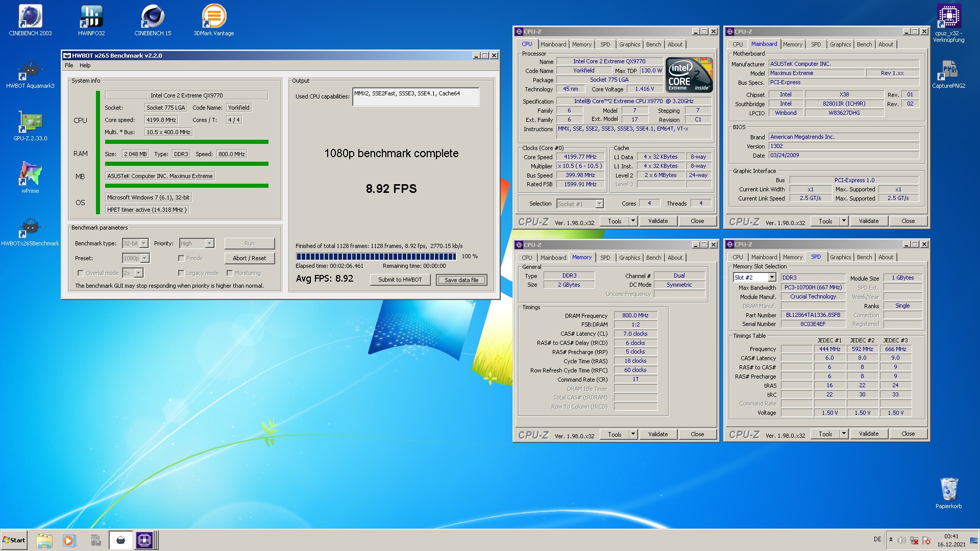The width and height of the screenshot is (980, 551).
Task: Click the Intel Core 2 Extreme logo in CPU-Z
Action: coord(689,75)
